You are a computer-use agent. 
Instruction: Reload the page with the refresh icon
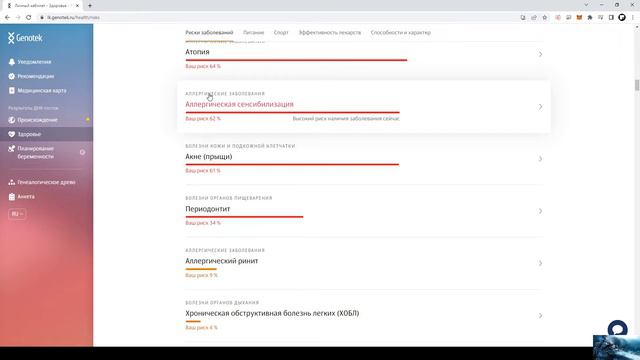(29, 18)
